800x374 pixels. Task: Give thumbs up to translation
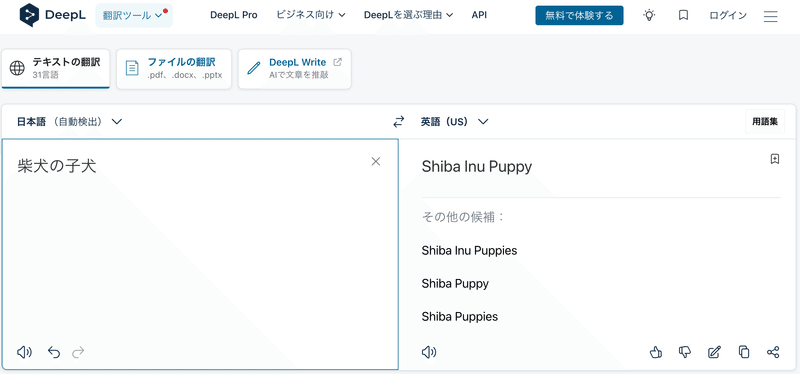tap(656, 352)
